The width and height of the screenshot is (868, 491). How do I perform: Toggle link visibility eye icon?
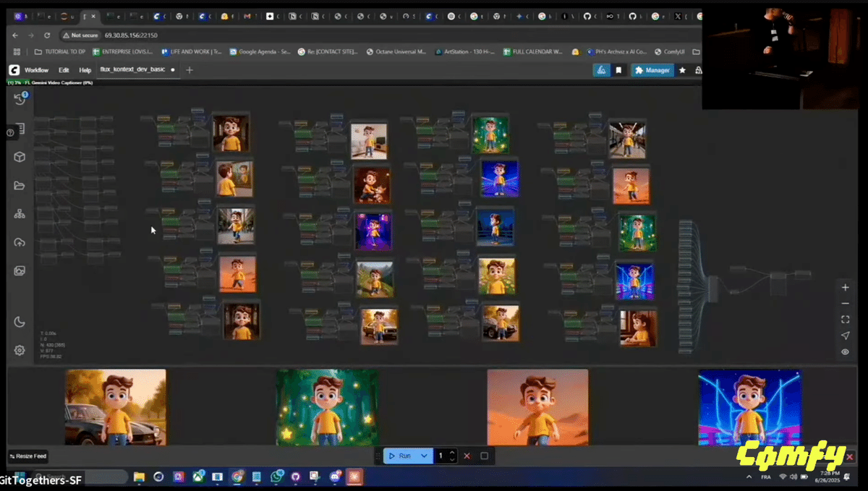click(845, 352)
